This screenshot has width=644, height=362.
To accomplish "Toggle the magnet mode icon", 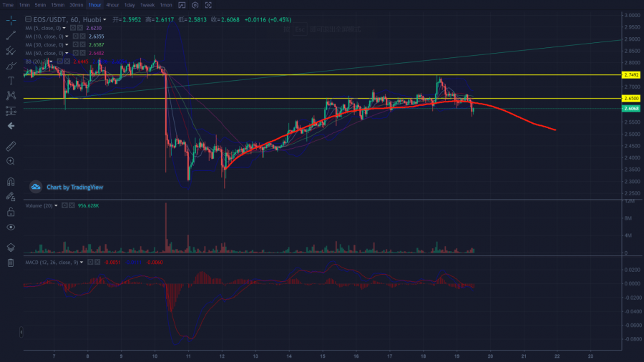I will click(11, 182).
